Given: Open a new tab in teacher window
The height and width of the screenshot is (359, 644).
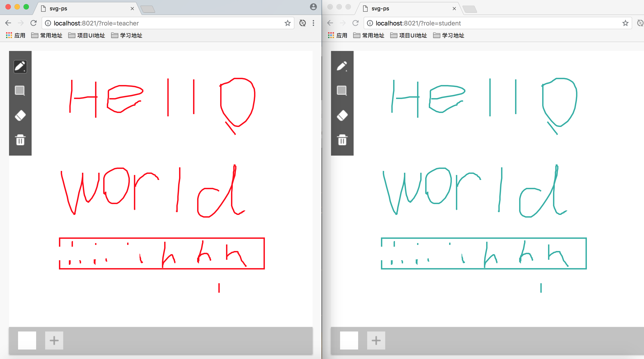Looking at the screenshot, I should (x=148, y=9).
